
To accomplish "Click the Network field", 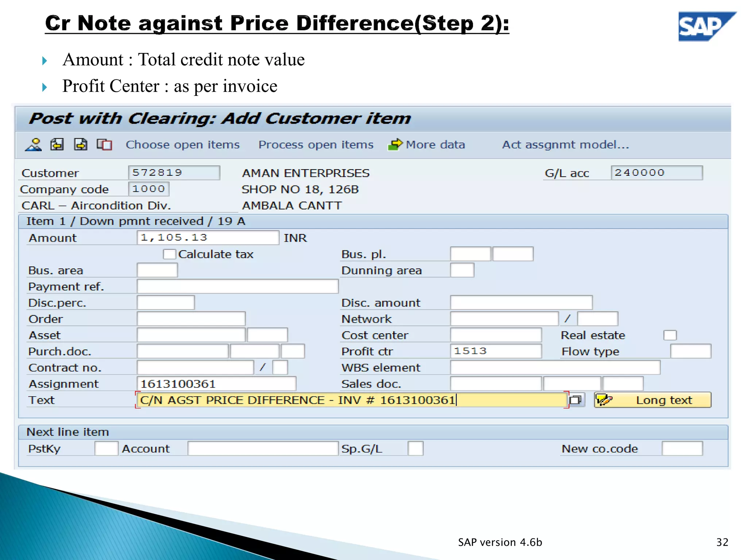I will (x=504, y=319).
